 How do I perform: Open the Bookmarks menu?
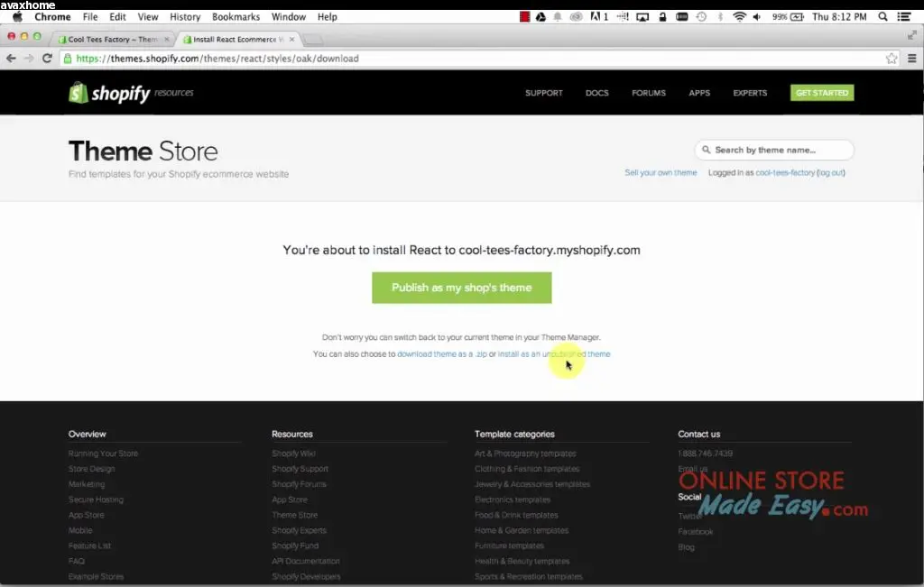[236, 16]
